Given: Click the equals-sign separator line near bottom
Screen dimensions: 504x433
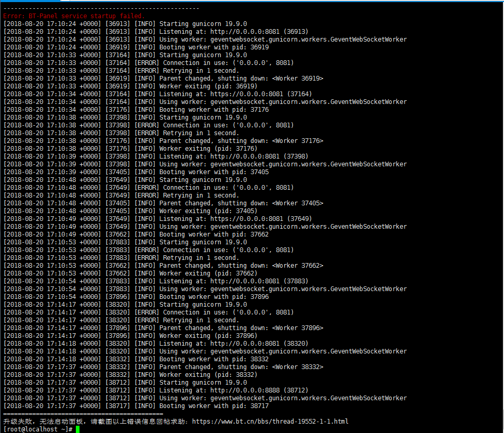Looking at the screenshot, I should pos(83,414).
